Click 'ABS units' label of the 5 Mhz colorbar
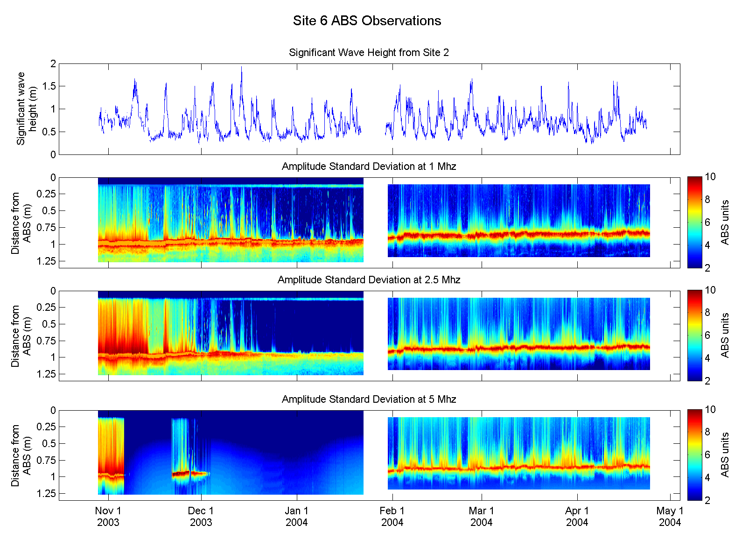 [x=725, y=455]
